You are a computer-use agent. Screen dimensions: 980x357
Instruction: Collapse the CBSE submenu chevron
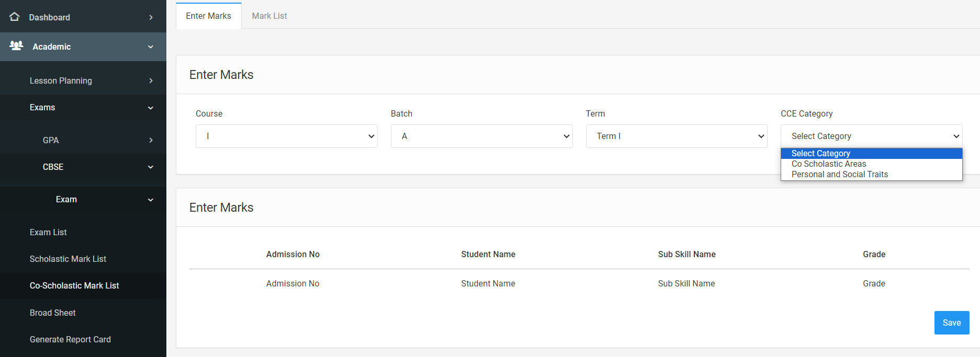click(151, 167)
